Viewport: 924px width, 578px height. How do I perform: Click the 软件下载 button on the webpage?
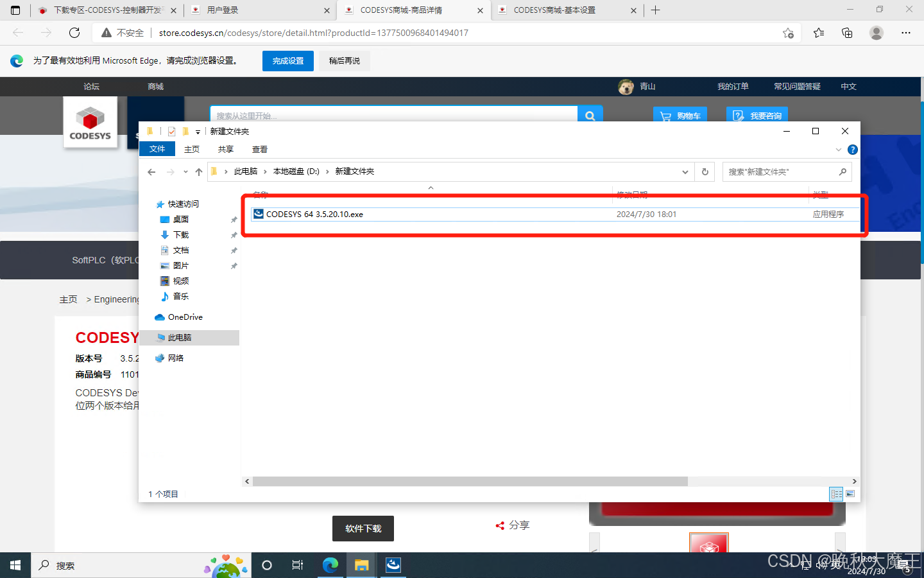pyautogui.click(x=363, y=529)
